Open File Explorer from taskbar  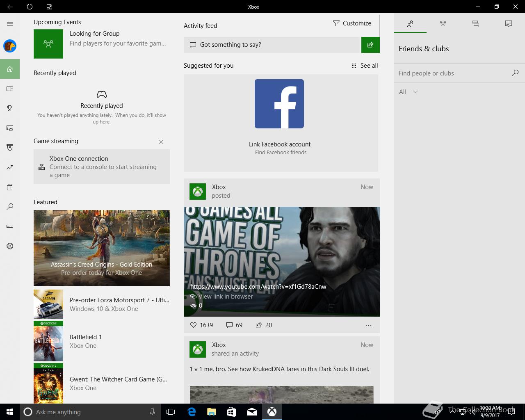pyautogui.click(x=212, y=412)
